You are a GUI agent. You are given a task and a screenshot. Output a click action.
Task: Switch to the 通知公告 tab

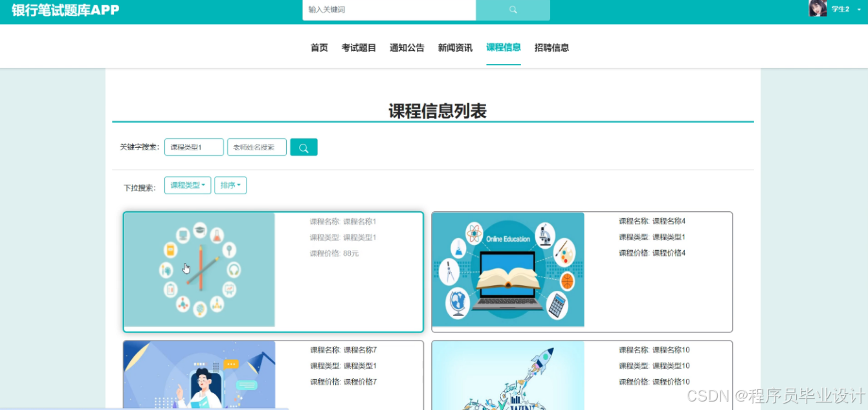[x=406, y=47]
